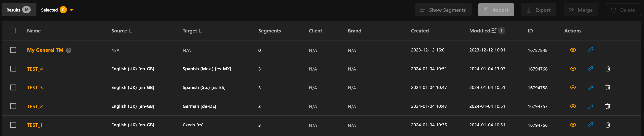
Task: Click the trash icon in the TEST_1 row
Action: 608,125
